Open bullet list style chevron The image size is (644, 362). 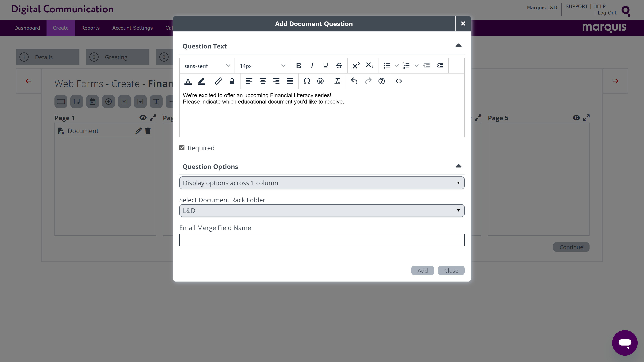tap(397, 66)
